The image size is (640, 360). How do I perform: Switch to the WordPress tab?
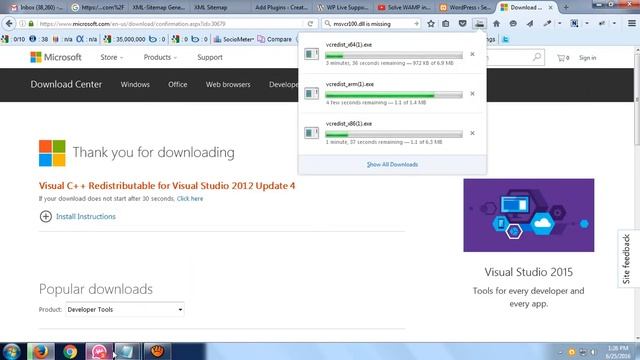(465, 7)
